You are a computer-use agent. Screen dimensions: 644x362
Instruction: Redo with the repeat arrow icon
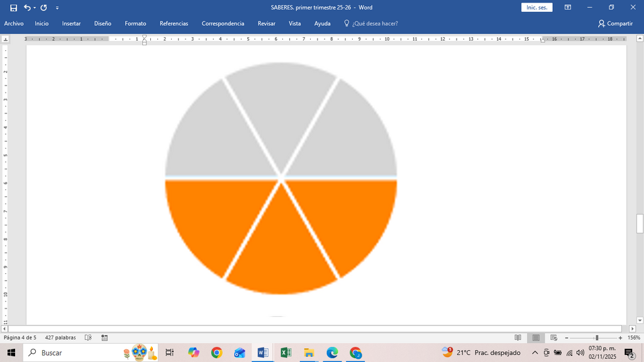coord(43,8)
